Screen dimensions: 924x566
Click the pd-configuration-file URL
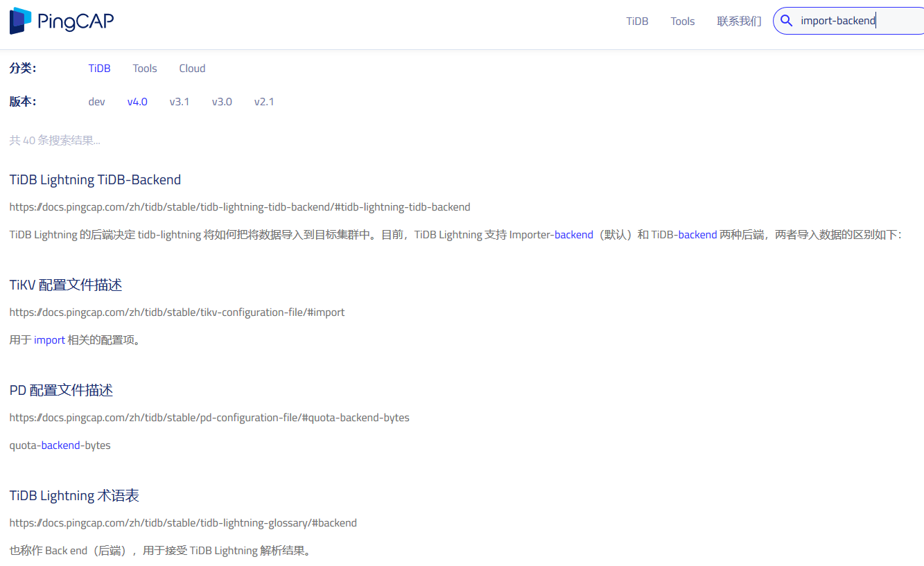209,417
